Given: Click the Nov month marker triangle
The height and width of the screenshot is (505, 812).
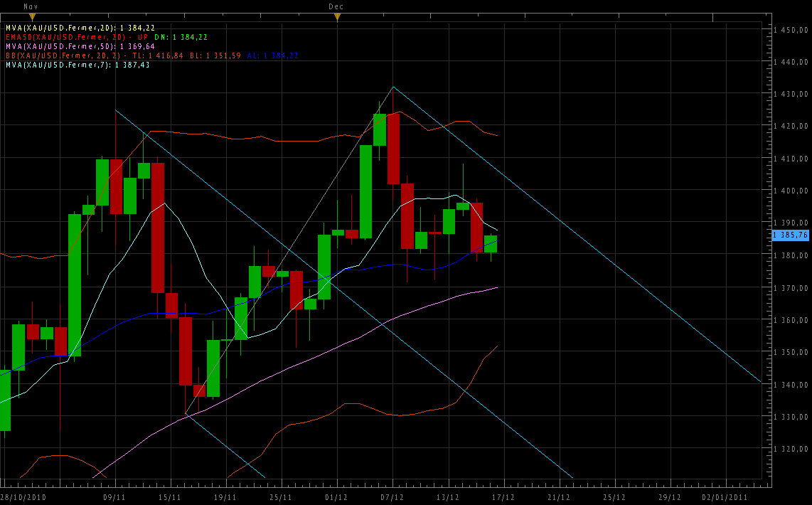Looking at the screenshot, I should [31, 16].
